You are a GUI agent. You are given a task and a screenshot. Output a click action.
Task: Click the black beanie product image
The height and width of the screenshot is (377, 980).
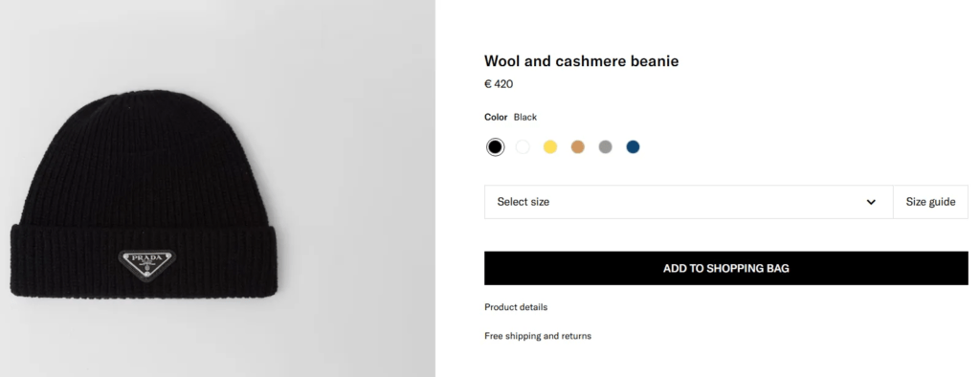144,194
